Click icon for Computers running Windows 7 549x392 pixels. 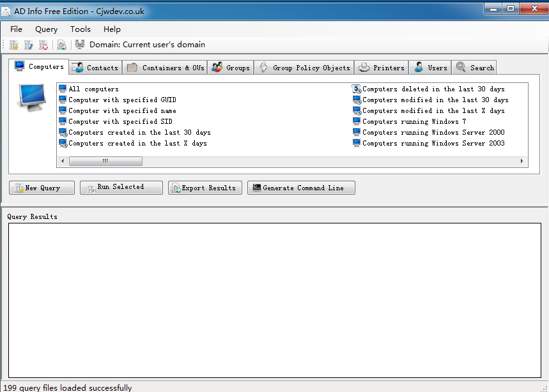pos(357,121)
